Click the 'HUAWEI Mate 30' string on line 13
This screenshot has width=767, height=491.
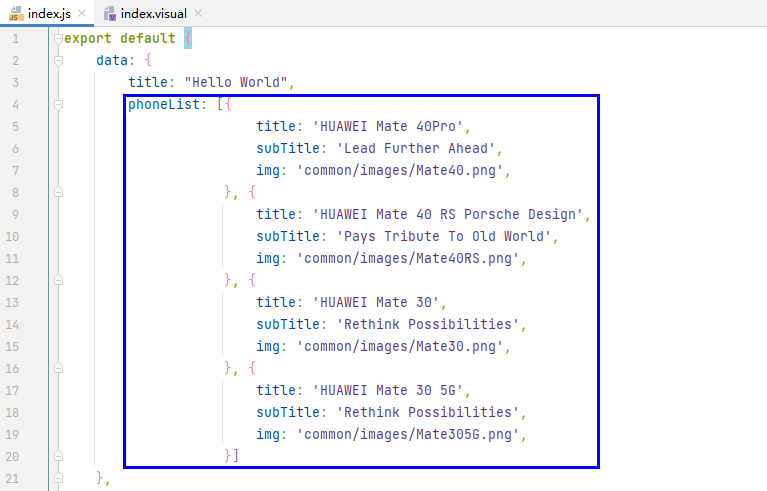click(376, 302)
